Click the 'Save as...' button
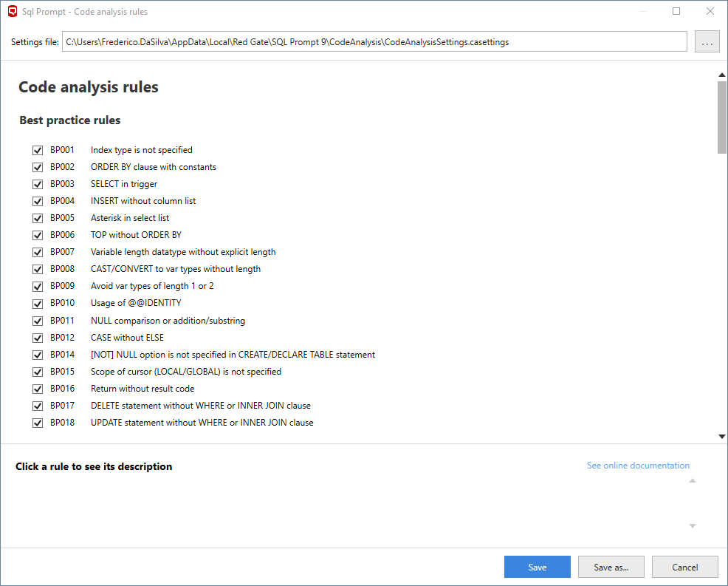Viewport: 728px width, 586px height. coord(611,567)
